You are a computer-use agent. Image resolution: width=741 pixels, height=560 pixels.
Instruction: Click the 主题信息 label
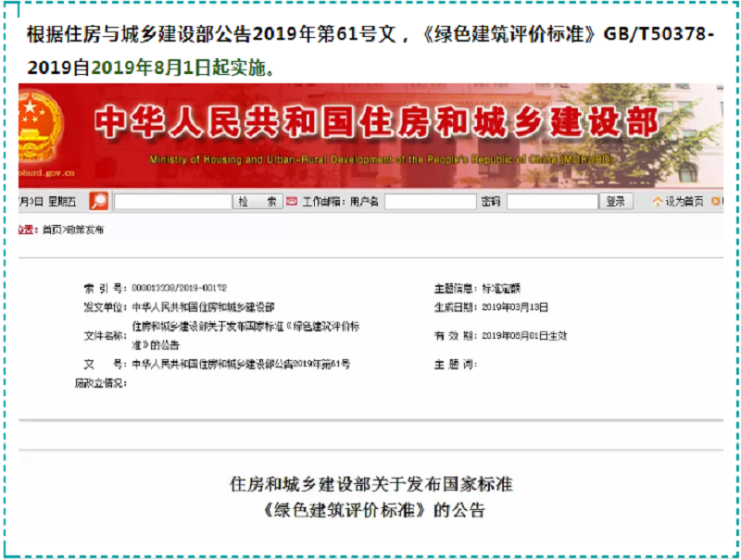click(456, 288)
